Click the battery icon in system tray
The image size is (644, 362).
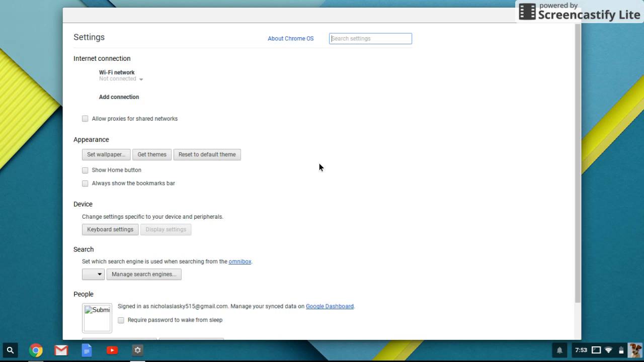coord(621,350)
